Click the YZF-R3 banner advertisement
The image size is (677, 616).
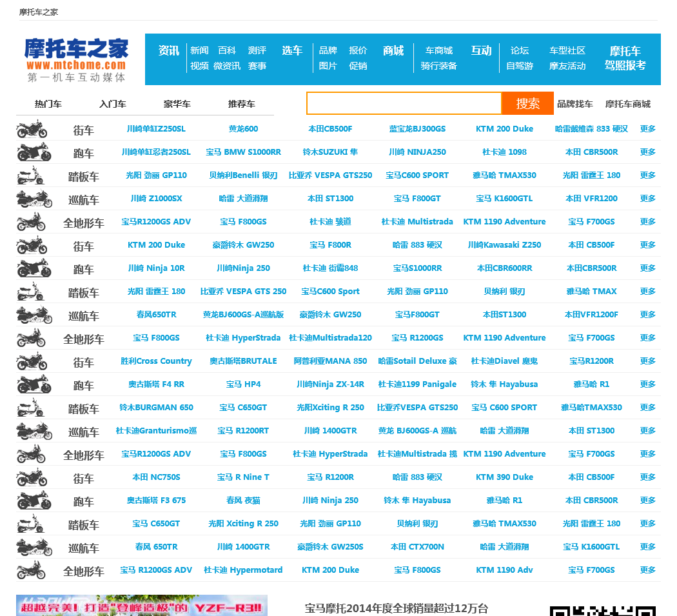point(142,605)
